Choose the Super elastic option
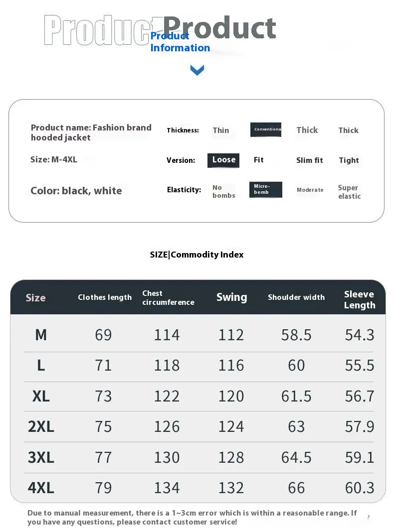Viewport: 394px width, 532px height. coord(349,192)
